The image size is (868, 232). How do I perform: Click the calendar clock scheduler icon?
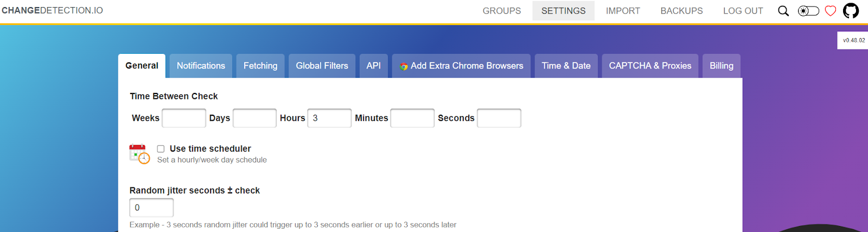(139, 154)
